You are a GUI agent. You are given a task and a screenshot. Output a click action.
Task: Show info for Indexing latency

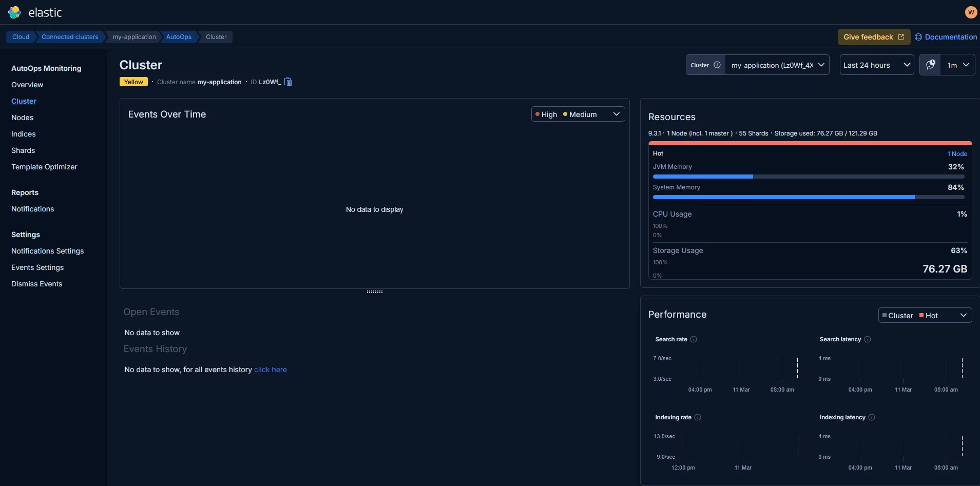872,417
